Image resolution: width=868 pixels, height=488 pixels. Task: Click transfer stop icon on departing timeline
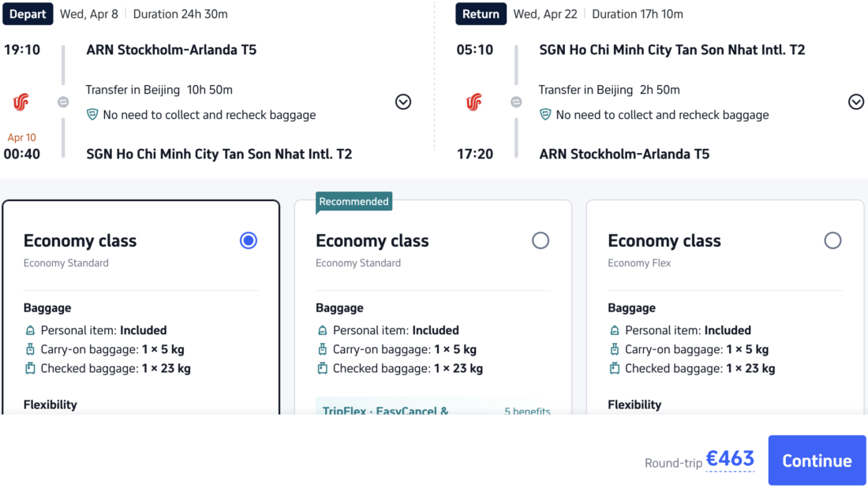pyautogui.click(x=63, y=102)
